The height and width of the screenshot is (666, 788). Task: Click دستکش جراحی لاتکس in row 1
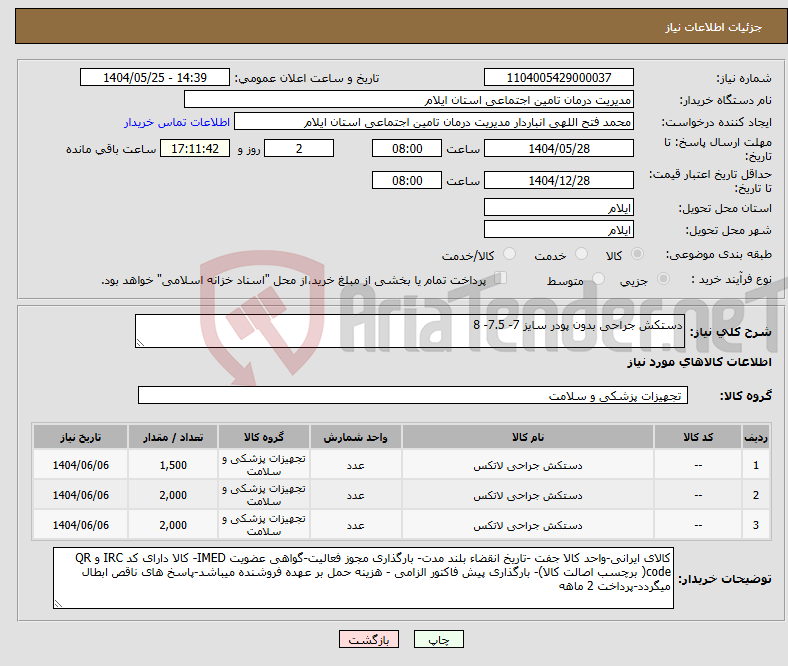pyautogui.click(x=528, y=465)
